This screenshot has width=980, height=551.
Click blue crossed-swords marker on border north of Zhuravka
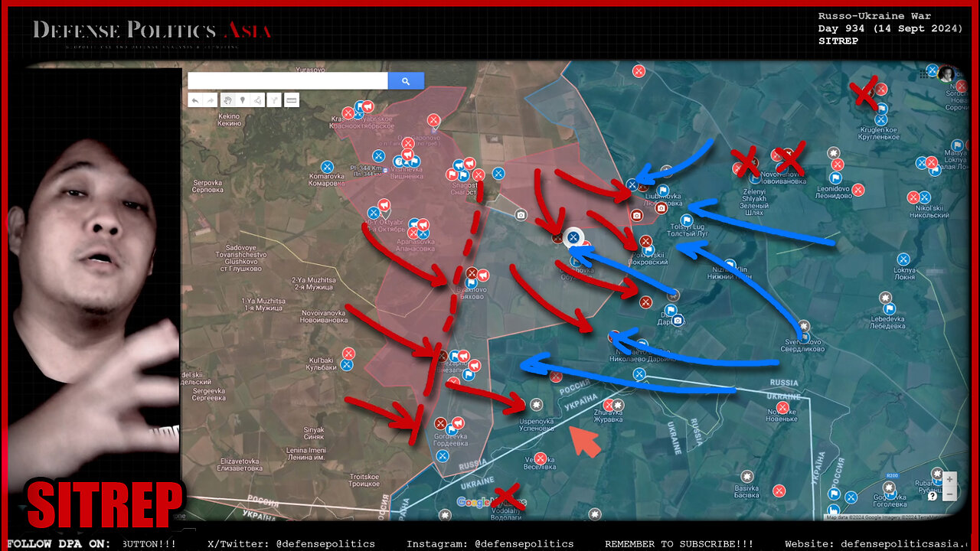[x=639, y=373]
